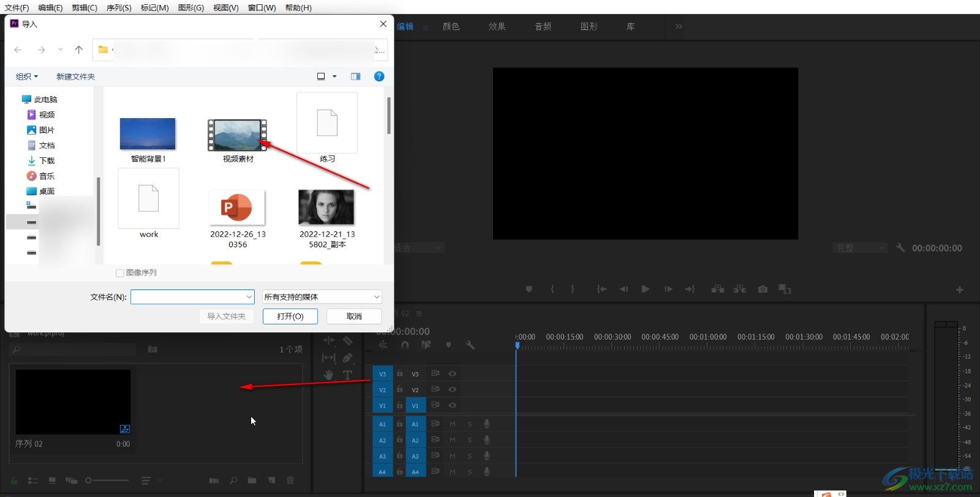Image resolution: width=980 pixels, height=497 pixels.
Task: Open 文件(F) menu
Action: coord(17,7)
